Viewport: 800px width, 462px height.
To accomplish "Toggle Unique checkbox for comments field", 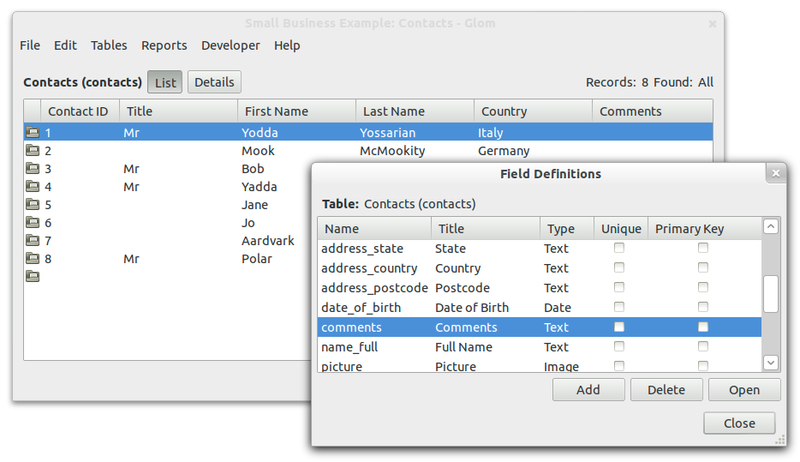I will coord(619,326).
